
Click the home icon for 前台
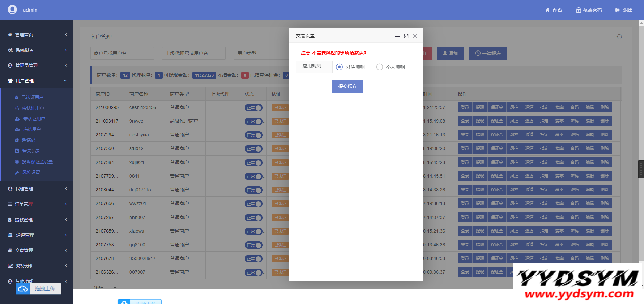pyautogui.click(x=547, y=10)
